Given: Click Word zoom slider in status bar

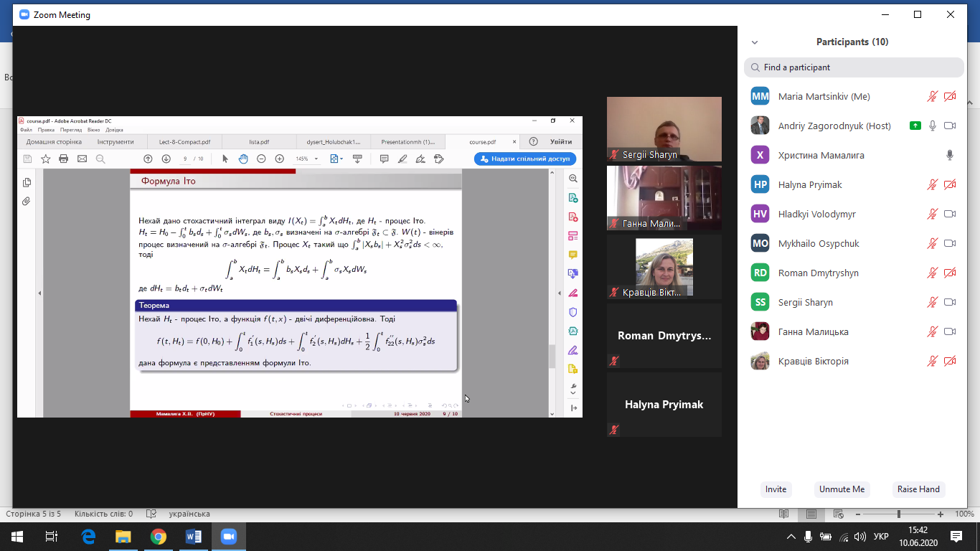Looking at the screenshot, I should tap(898, 514).
